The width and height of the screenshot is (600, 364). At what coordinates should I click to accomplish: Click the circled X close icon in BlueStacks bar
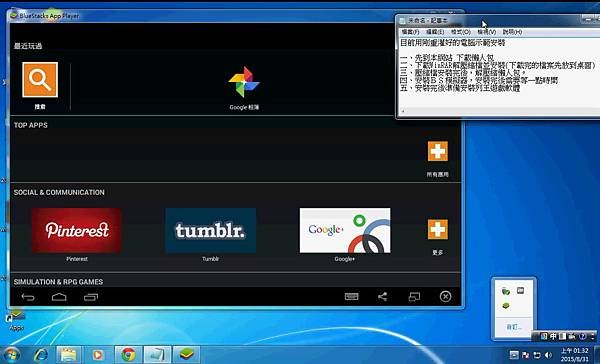click(445, 297)
